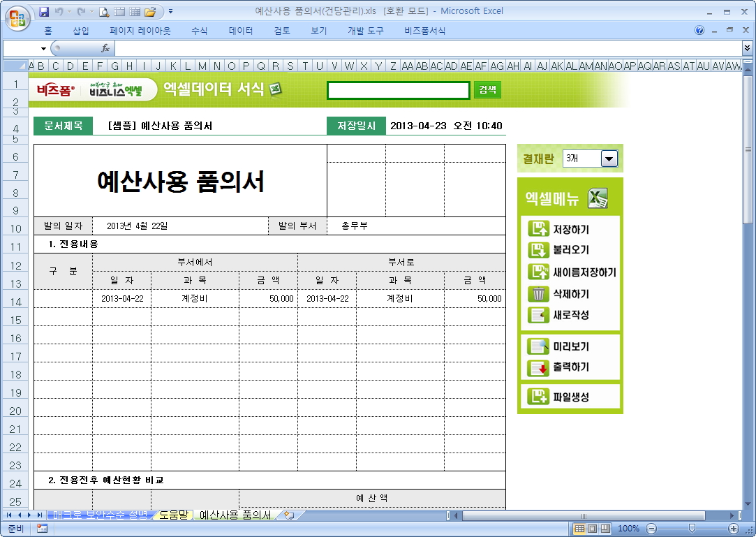The image size is (756, 537).
Task: Open the 보기 ribbon tab
Action: [x=319, y=31]
